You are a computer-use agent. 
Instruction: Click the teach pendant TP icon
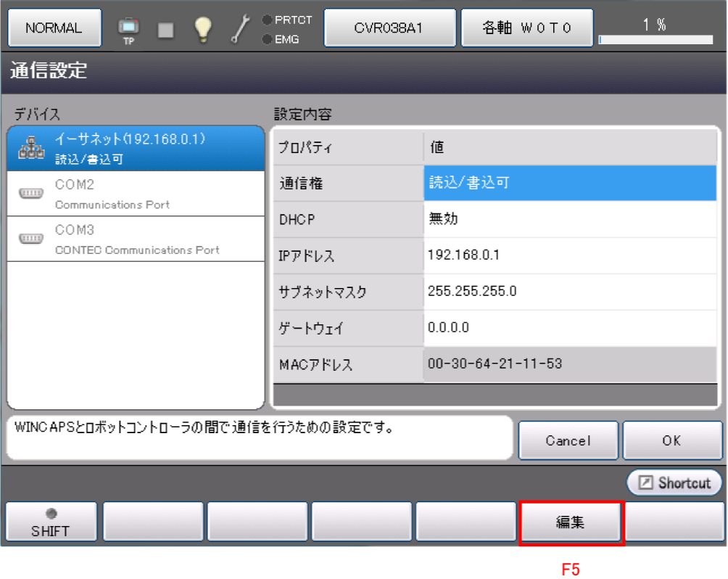128,30
